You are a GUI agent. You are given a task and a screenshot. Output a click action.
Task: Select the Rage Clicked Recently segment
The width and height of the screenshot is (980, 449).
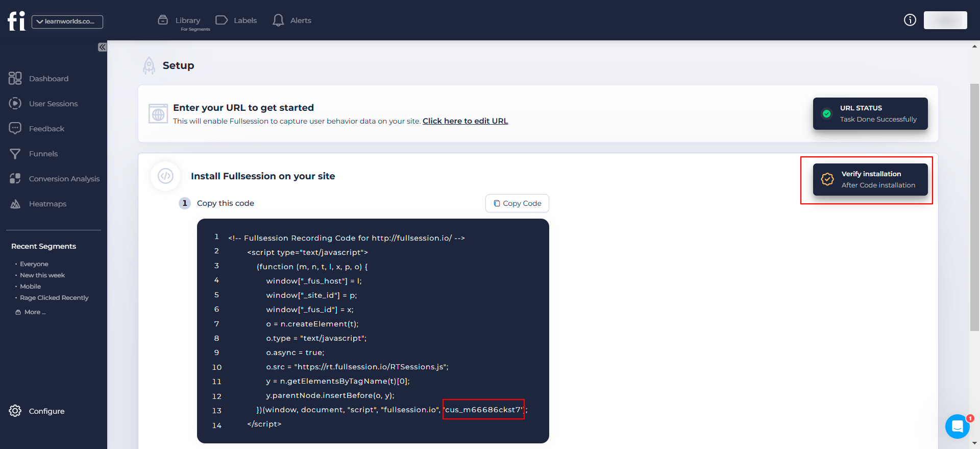tap(54, 298)
